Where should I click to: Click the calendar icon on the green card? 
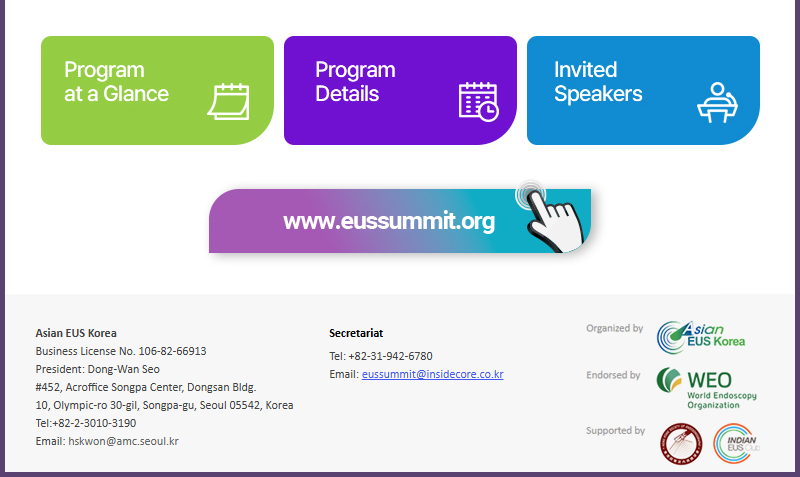[x=229, y=102]
